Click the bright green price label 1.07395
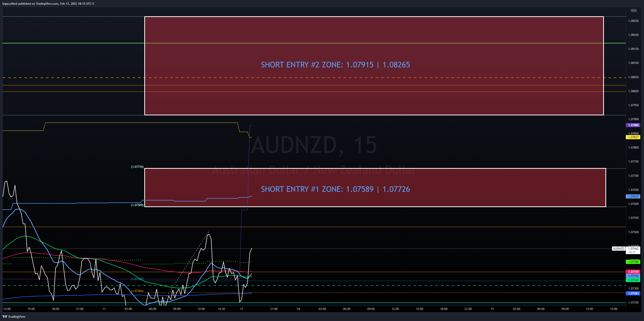Image resolution: width=644 pixels, height=321 pixels. click(x=633, y=262)
